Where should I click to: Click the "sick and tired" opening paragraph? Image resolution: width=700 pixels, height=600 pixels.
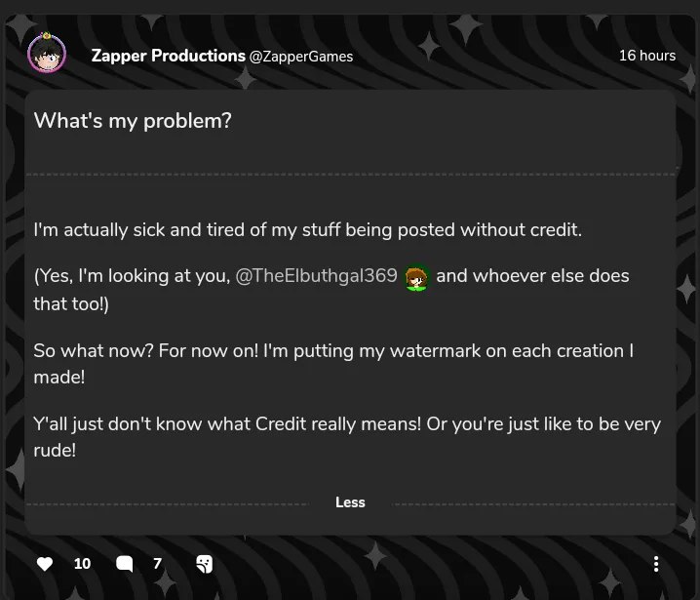307,230
